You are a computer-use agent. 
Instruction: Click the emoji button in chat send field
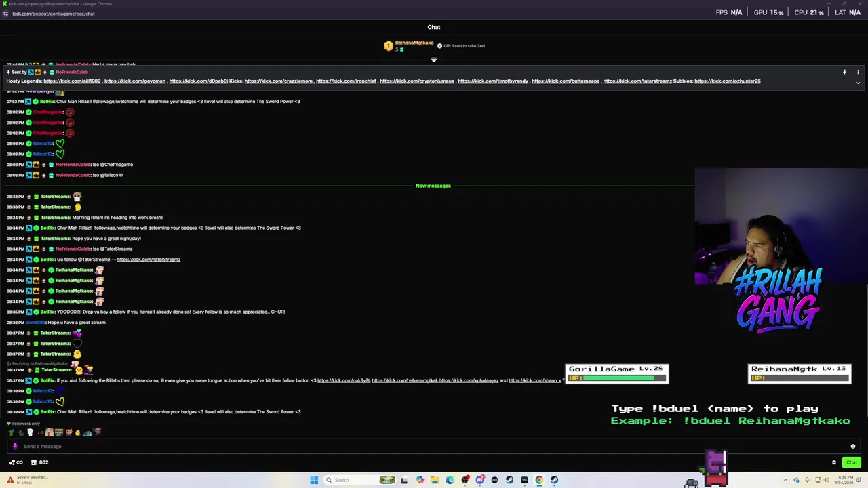(852, 446)
